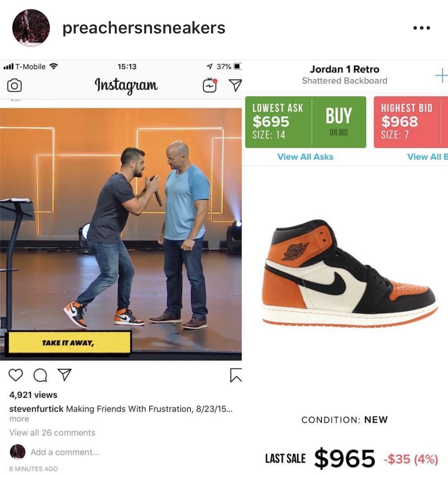Save post with bookmark icon

[236, 375]
